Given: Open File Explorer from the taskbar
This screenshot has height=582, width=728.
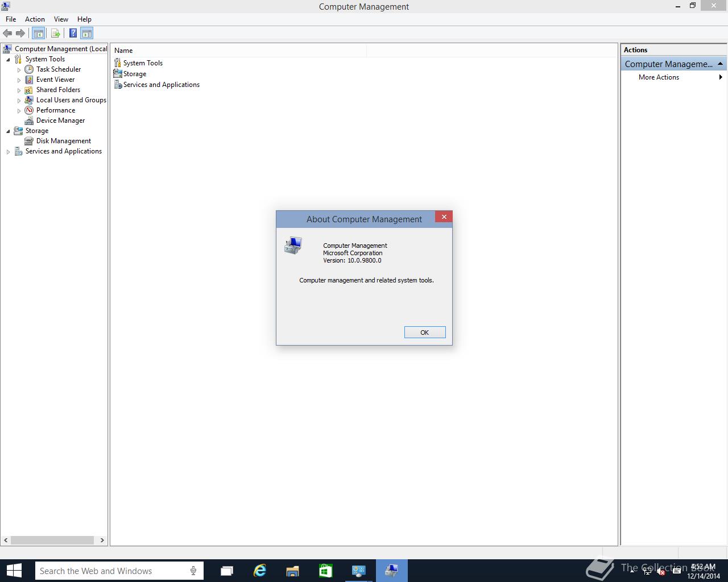Looking at the screenshot, I should [x=292, y=571].
